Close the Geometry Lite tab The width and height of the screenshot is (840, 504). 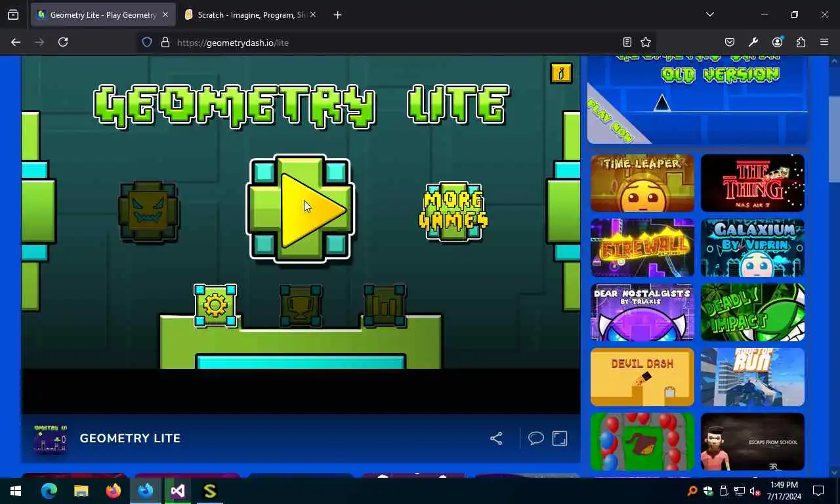[165, 14]
